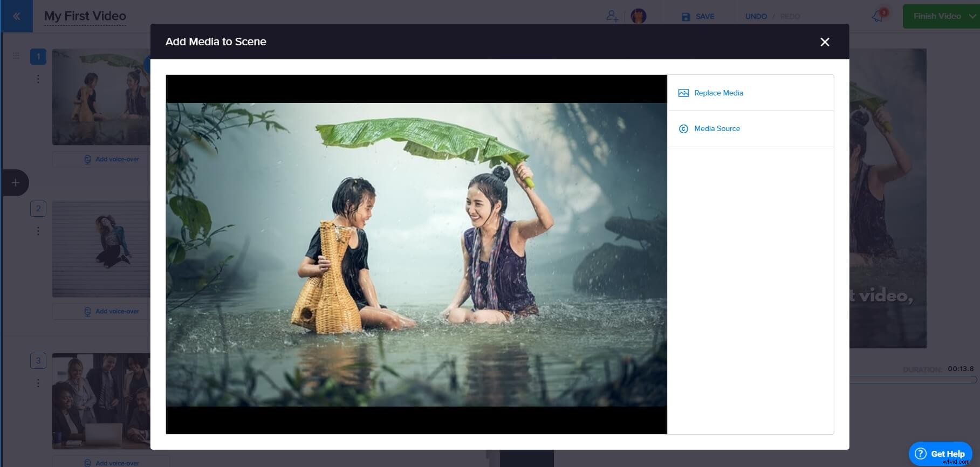980x467 pixels.
Task: Click the SAVE label
Action: pos(705,17)
